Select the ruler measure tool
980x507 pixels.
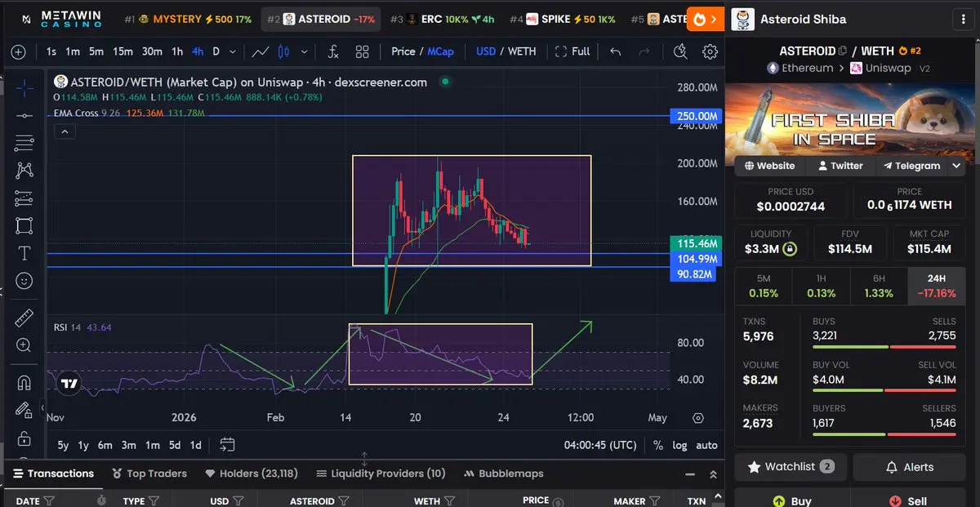tap(24, 318)
